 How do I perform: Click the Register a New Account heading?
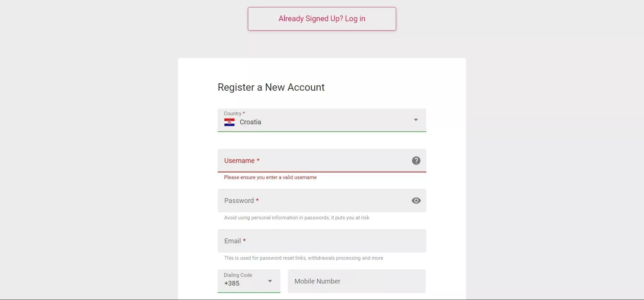[271, 87]
